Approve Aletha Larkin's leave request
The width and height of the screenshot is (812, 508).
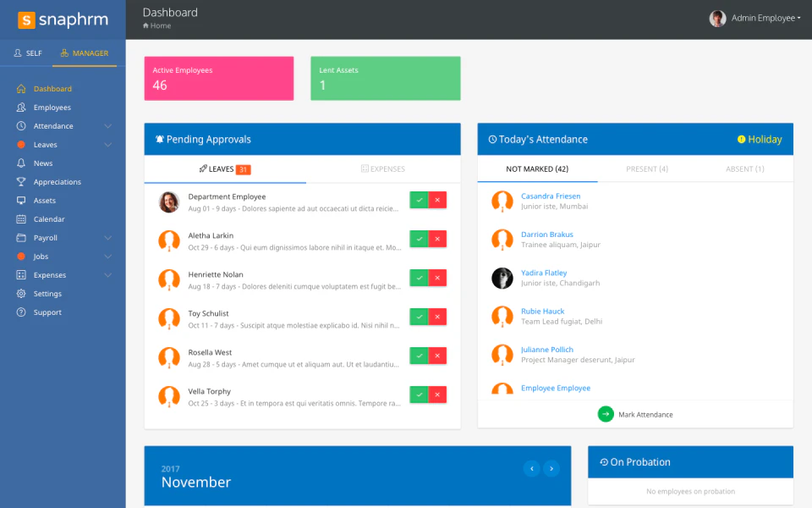point(419,238)
